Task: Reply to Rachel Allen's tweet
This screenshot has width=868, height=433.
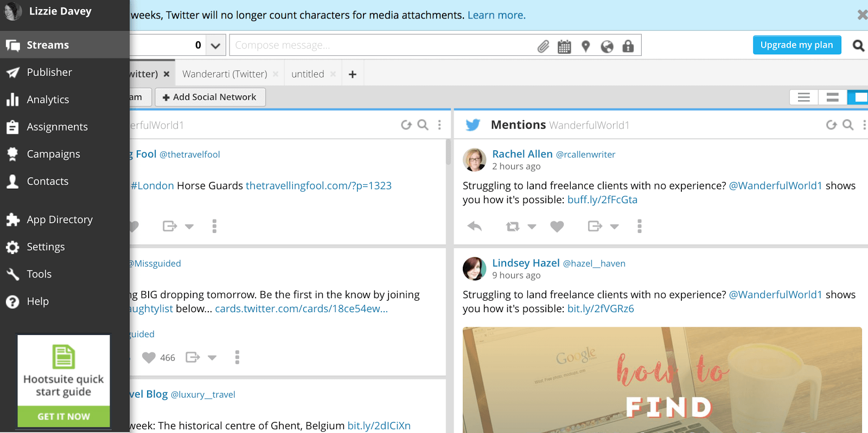Action: click(x=475, y=226)
